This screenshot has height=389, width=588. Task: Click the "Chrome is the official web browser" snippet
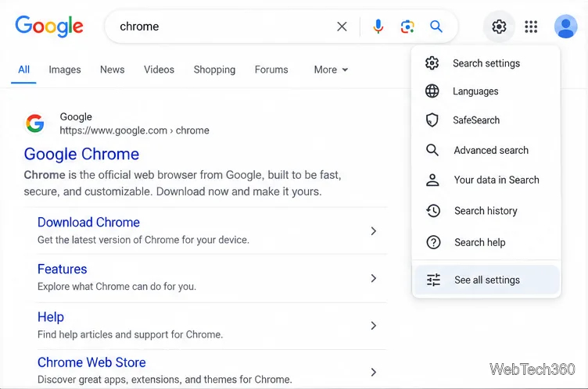coord(183,184)
